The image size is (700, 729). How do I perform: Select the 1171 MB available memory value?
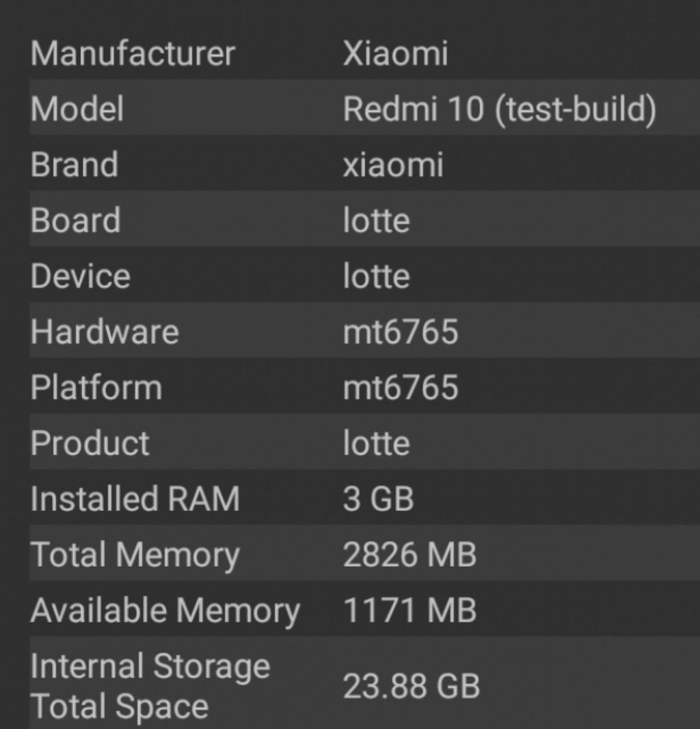[409, 610]
